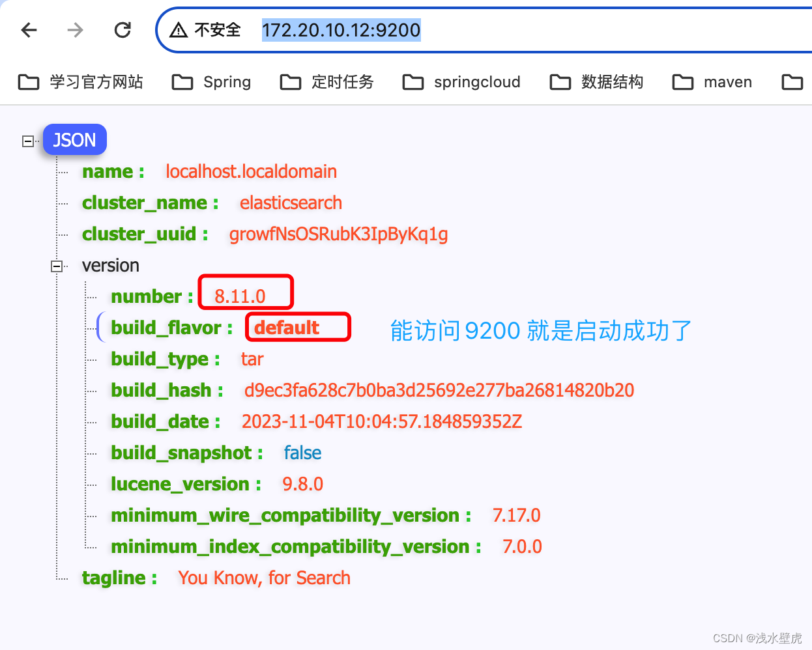
Task: Click the folder icon next to Spring bookmark
Action: 182,82
